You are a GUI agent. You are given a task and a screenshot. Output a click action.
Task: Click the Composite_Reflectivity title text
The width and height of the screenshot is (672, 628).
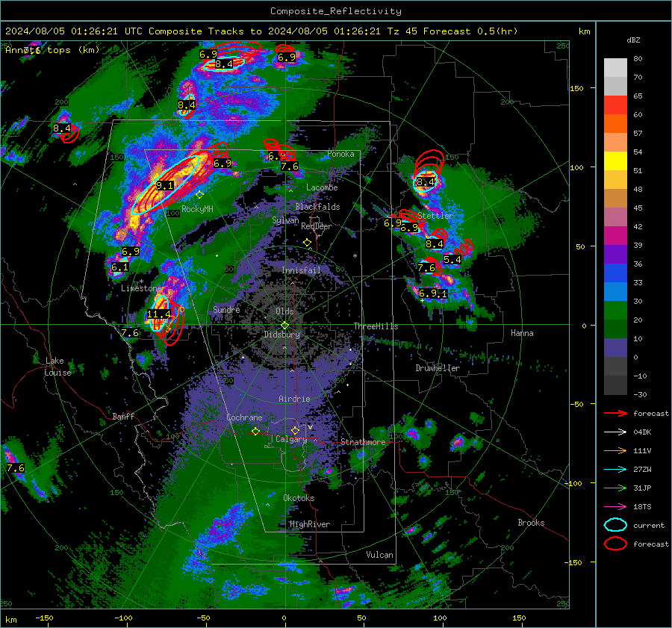336,11
